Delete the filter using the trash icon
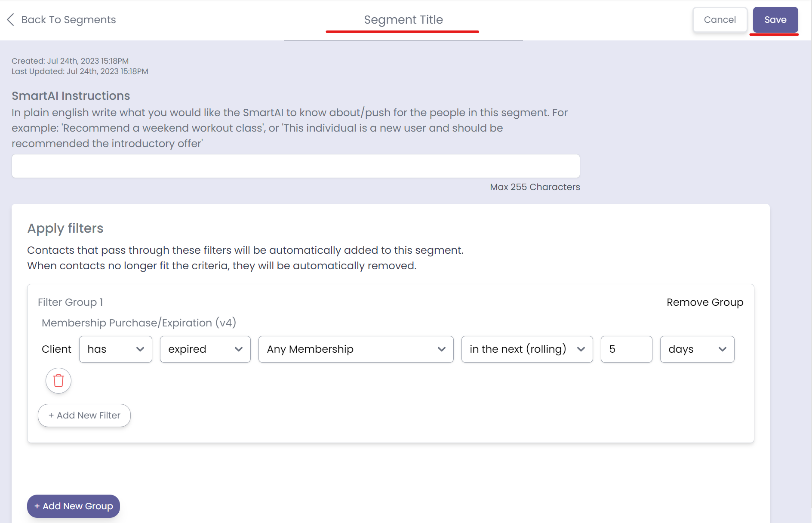The width and height of the screenshot is (812, 523). 58,381
